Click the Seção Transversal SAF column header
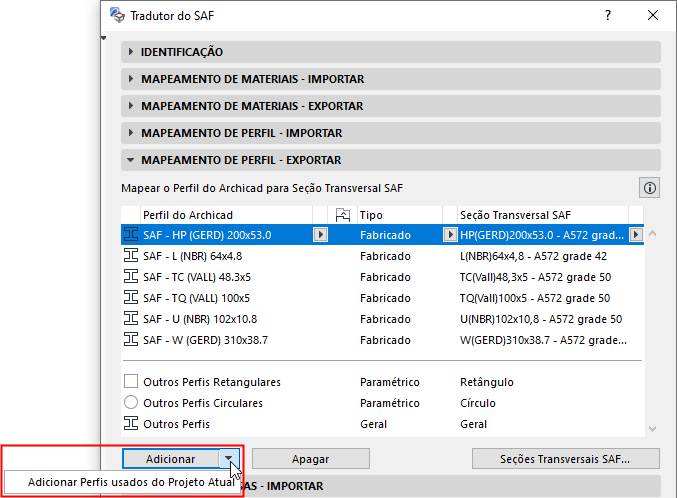Image resolution: width=677 pixels, height=498 pixels. click(x=543, y=215)
